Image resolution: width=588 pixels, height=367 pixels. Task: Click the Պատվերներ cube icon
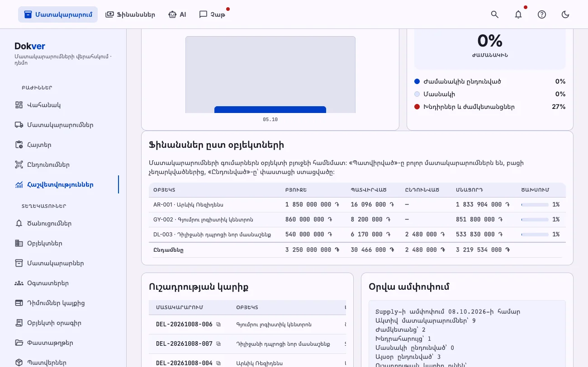pyautogui.click(x=19, y=362)
